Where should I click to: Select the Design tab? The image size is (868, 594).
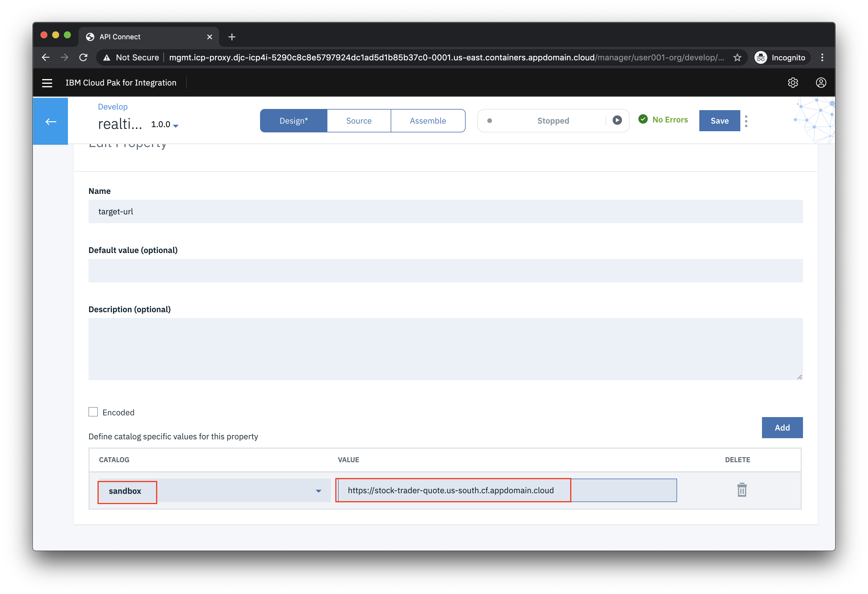tap(293, 121)
